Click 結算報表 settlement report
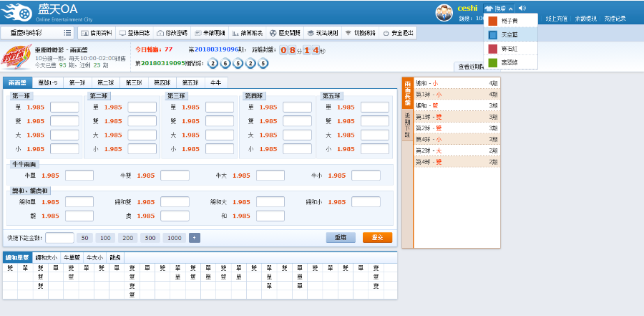The width and height of the screenshot is (644, 316). tap(247, 33)
